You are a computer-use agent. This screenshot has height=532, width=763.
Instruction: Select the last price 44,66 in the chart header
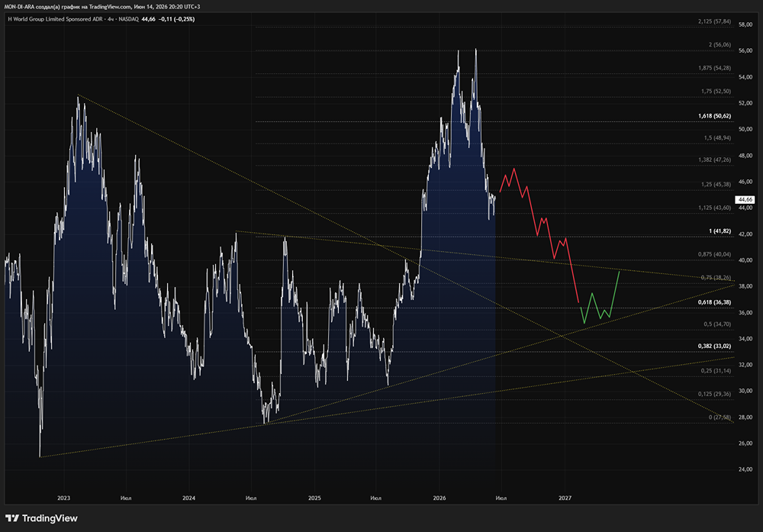tap(149, 19)
